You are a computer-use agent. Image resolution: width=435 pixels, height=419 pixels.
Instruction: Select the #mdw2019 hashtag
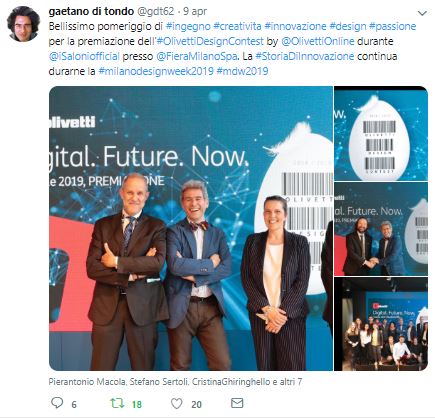pyautogui.click(x=242, y=71)
